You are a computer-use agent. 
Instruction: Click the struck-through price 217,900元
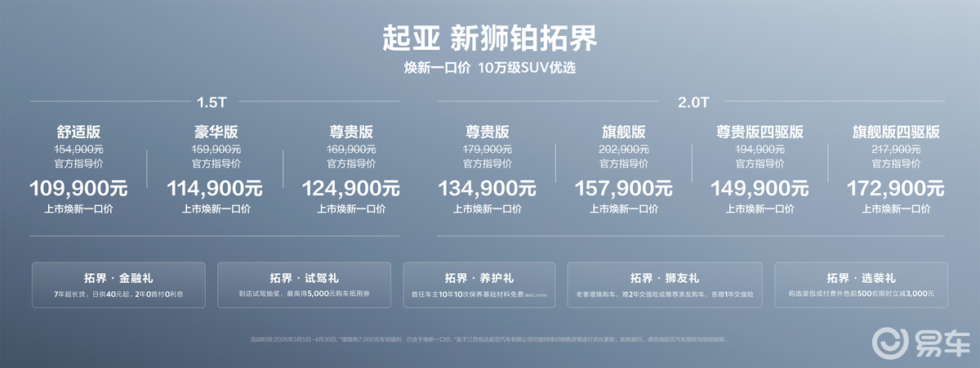click(896, 150)
